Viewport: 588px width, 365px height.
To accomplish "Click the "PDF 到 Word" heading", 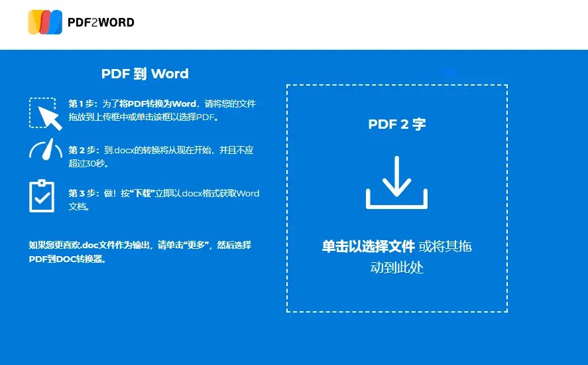I will pyautogui.click(x=145, y=74).
